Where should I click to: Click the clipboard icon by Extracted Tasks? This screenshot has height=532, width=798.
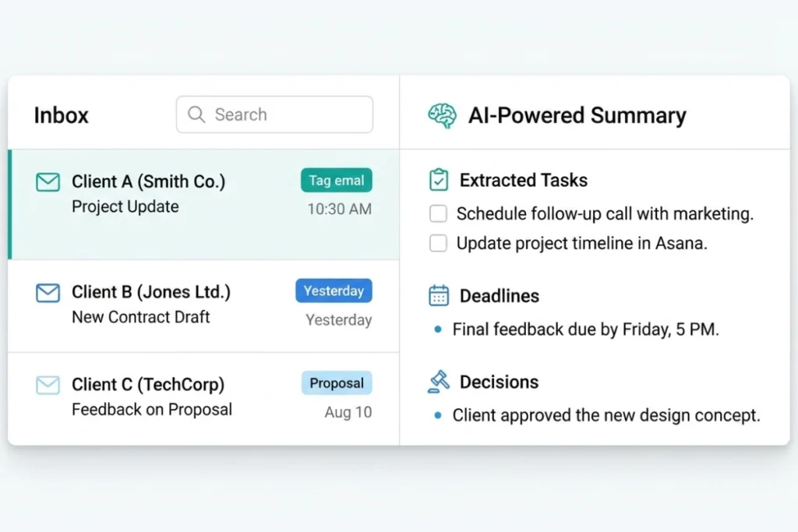coord(438,179)
